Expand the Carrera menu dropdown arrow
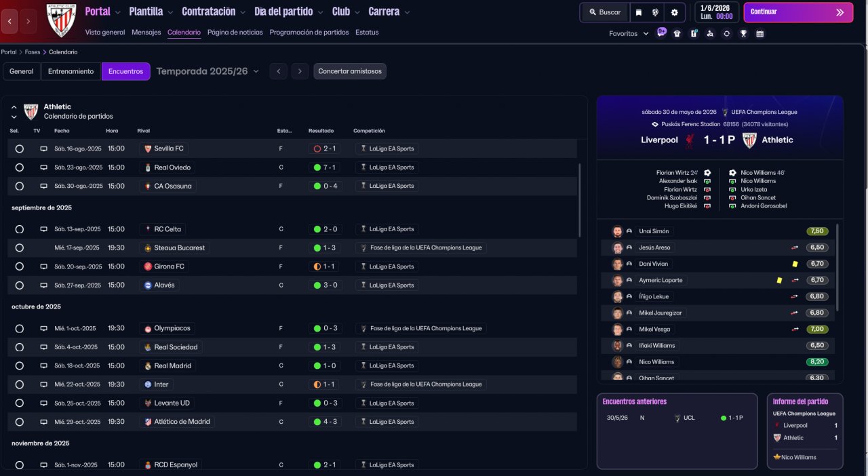Image resolution: width=868 pixels, height=476 pixels. pyautogui.click(x=406, y=12)
